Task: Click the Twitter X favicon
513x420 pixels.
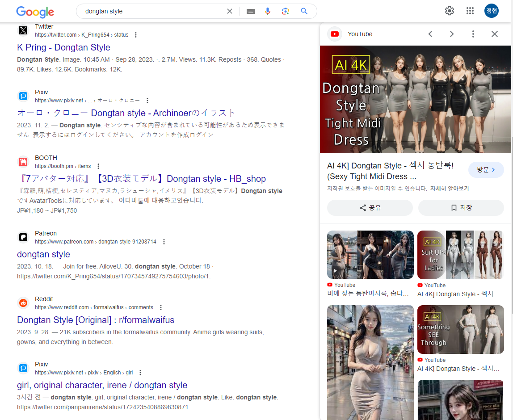Action: 23,30
